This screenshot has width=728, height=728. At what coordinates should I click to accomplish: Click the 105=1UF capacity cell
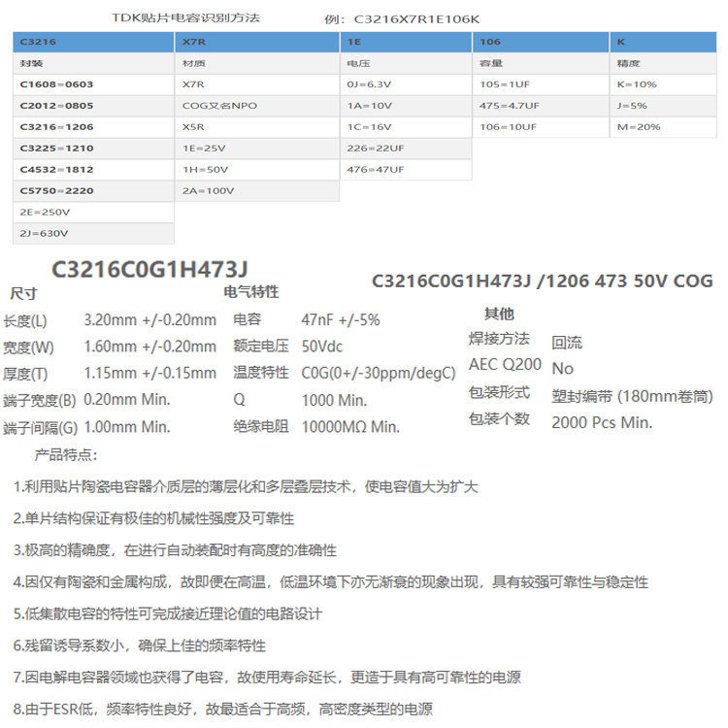pyautogui.click(x=541, y=84)
